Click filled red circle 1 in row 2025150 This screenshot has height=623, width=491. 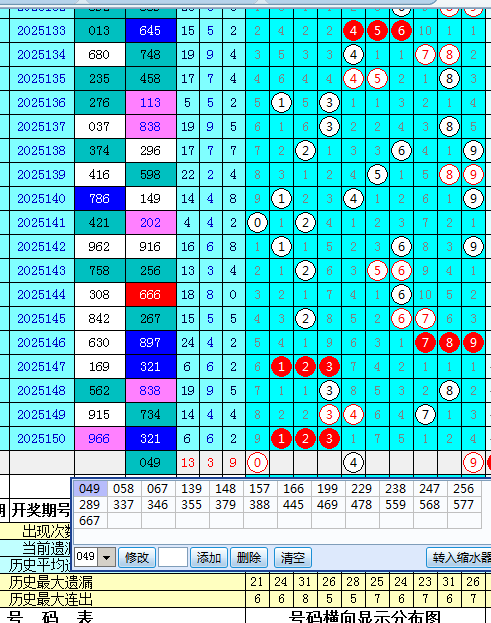[281, 439]
